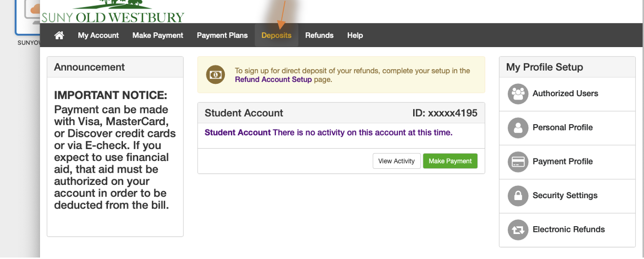Open the My Account menu
Viewport: 644px width, 259px height.
click(x=98, y=35)
